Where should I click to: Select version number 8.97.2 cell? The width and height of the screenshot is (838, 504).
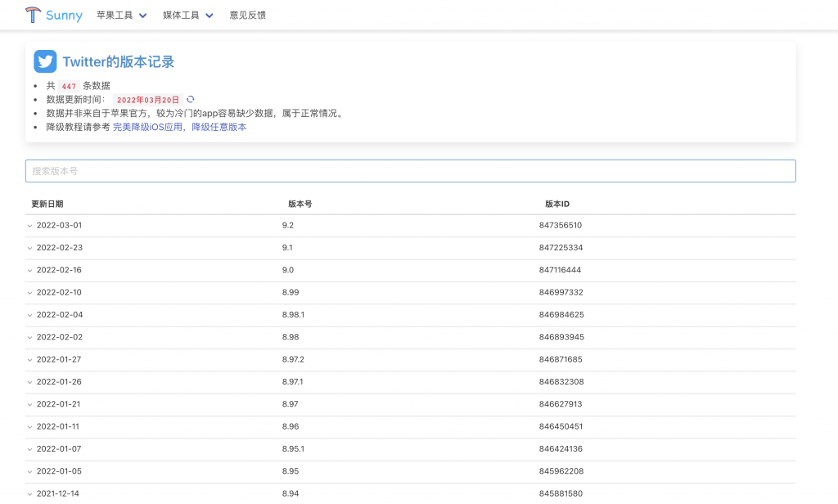[x=294, y=360]
